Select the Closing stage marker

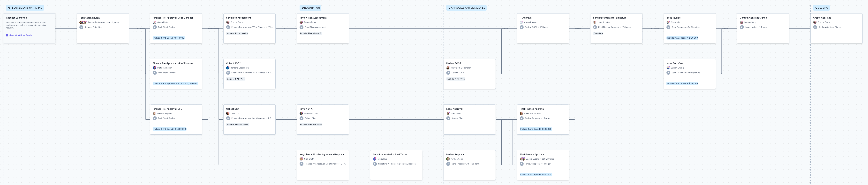click(x=822, y=8)
